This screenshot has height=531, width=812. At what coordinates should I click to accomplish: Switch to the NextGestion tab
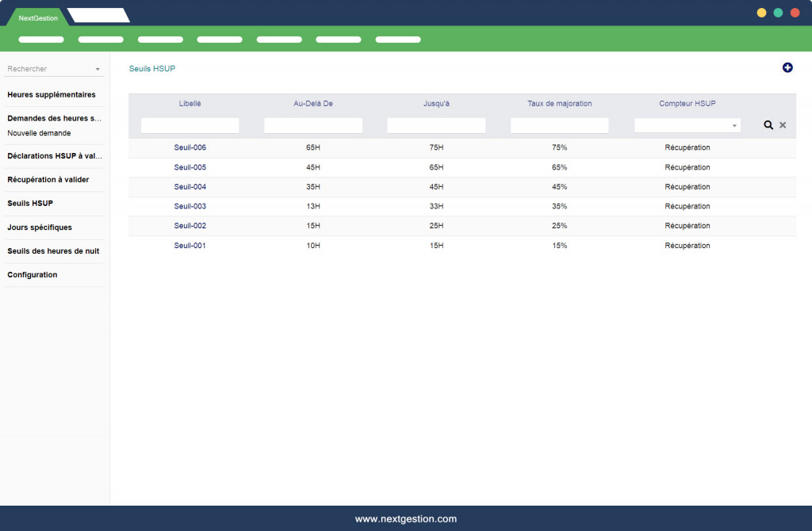[38, 17]
